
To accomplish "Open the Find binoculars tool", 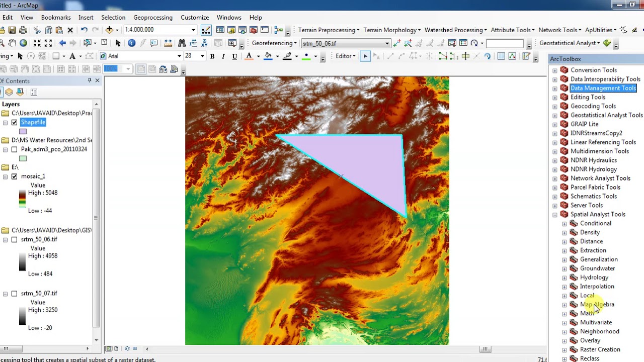I will 182,43.
